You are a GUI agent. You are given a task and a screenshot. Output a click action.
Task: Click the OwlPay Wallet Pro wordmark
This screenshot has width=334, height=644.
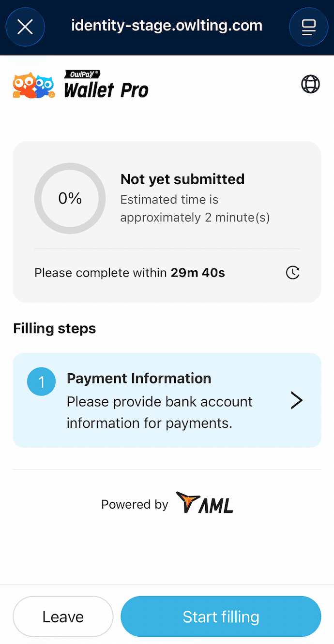[x=106, y=85]
